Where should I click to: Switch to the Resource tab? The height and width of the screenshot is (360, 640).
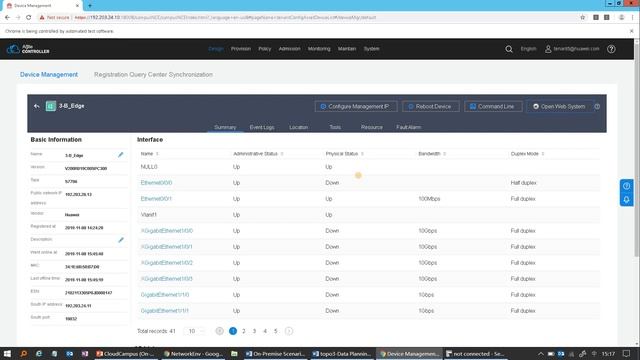[x=371, y=127]
